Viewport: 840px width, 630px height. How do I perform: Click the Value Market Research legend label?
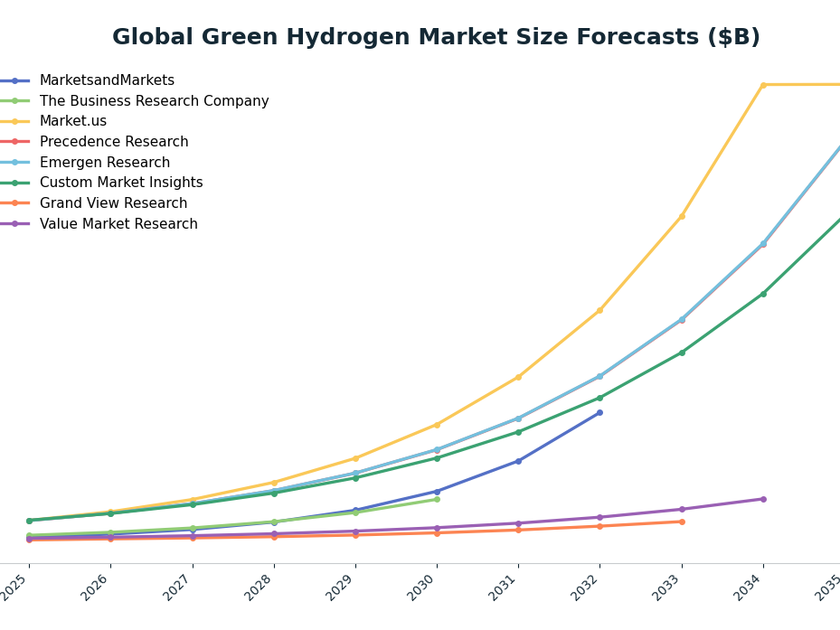pyautogui.click(x=118, y=223)
